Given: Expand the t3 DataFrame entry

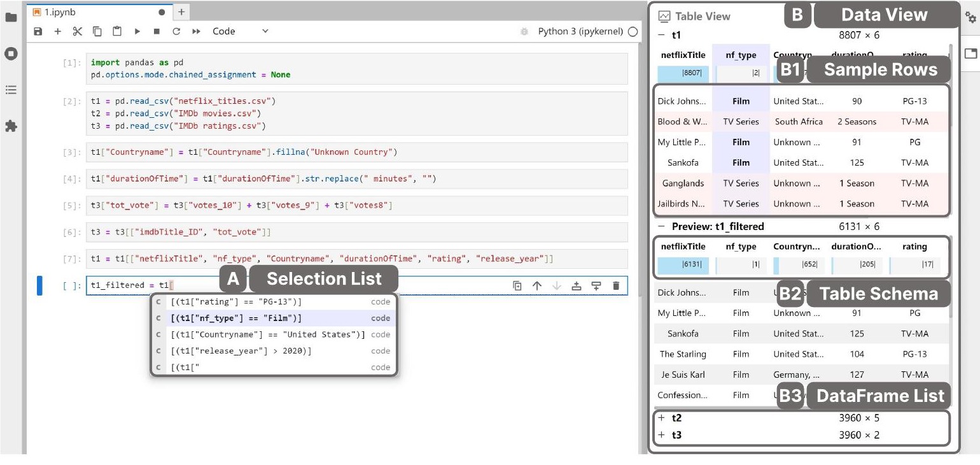Looking at the screenshot, I should pyautogui.click(x=661, y=435).
